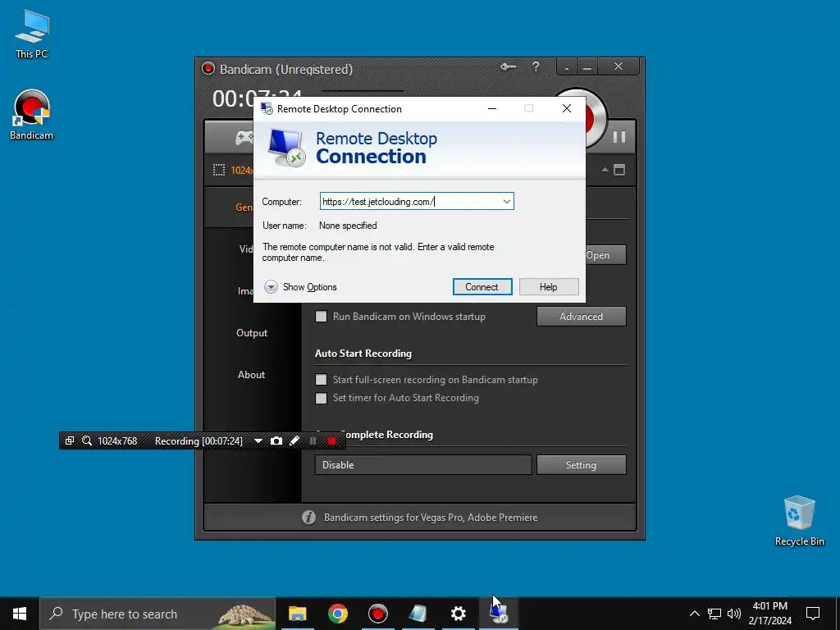Switch to Bandicam taskbar icon
Viewport: 840px width, 630px height.
tap(377, 614)
